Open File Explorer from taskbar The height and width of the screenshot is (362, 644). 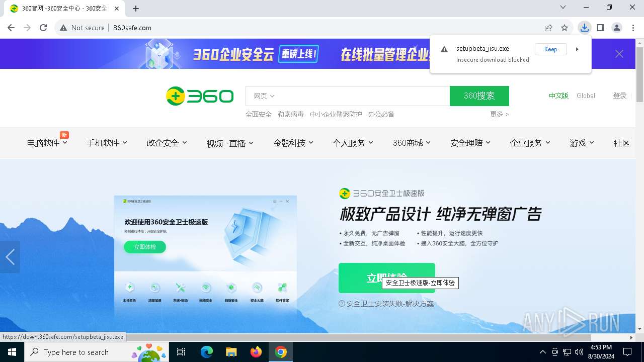231,352
